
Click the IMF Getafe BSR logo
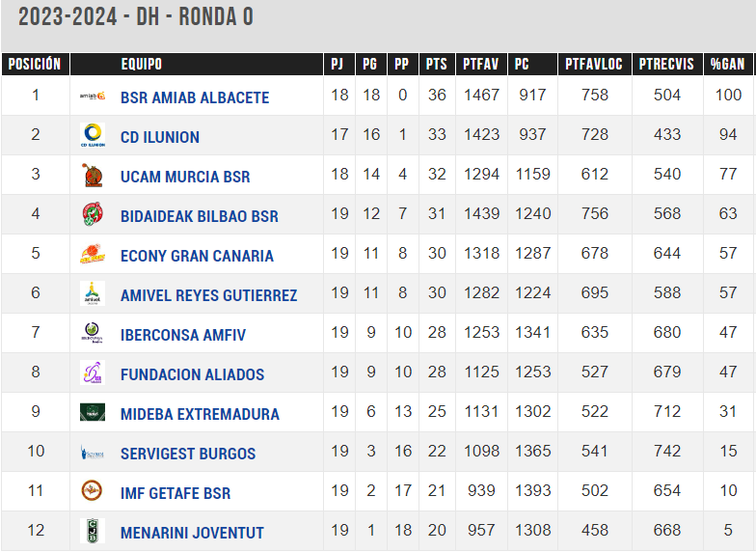[92, 491]
